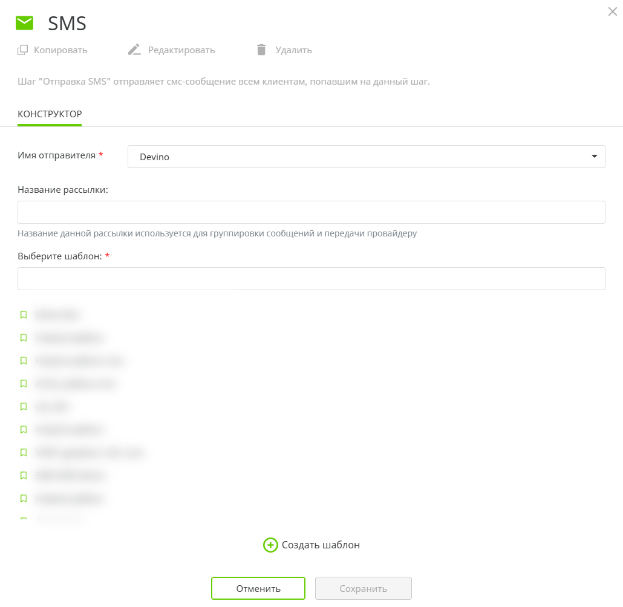
Task: Click the Создать шаблон link
Action: coord(311,545)
